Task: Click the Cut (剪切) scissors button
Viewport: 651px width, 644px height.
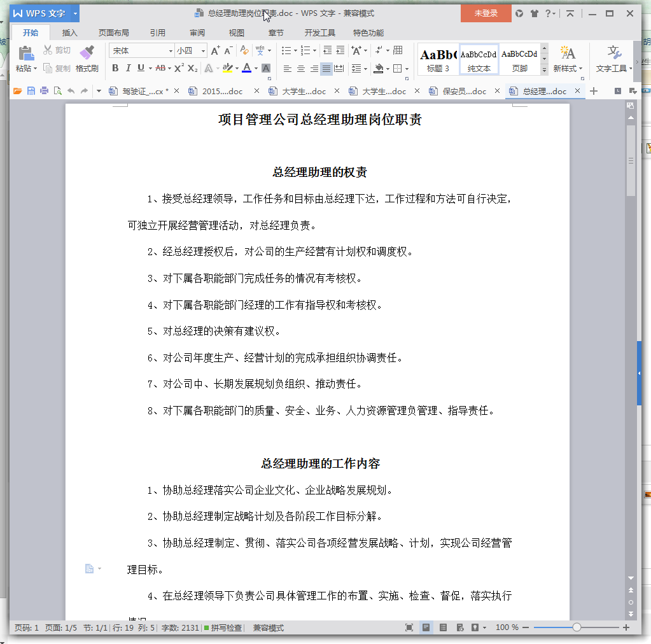Action: (x=57, y=50)
